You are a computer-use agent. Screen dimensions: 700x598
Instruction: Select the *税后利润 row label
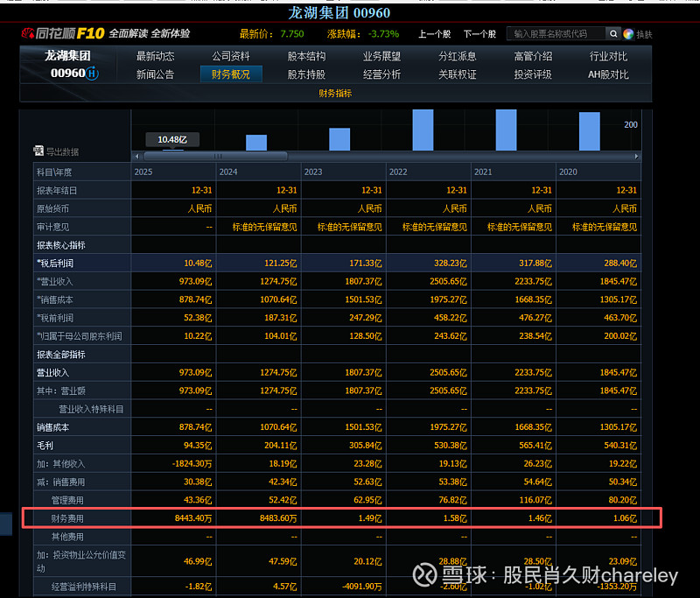point(55,264)
